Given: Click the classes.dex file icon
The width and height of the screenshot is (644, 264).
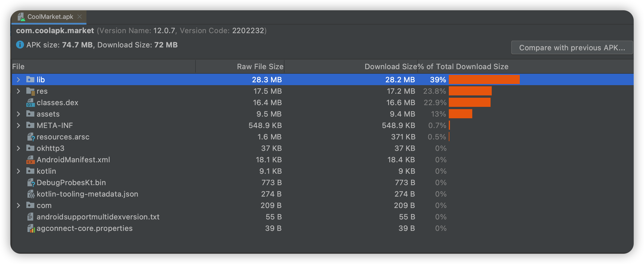Looking at the screenshot, I should point(30,103).
